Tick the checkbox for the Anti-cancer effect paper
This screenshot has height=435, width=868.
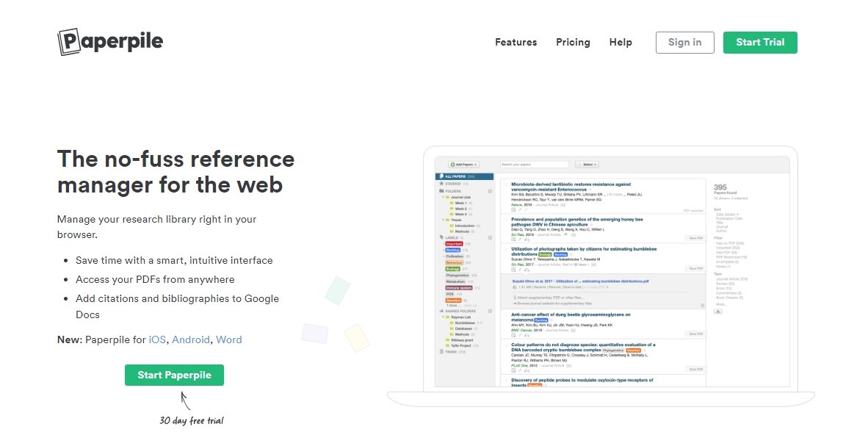506,314
